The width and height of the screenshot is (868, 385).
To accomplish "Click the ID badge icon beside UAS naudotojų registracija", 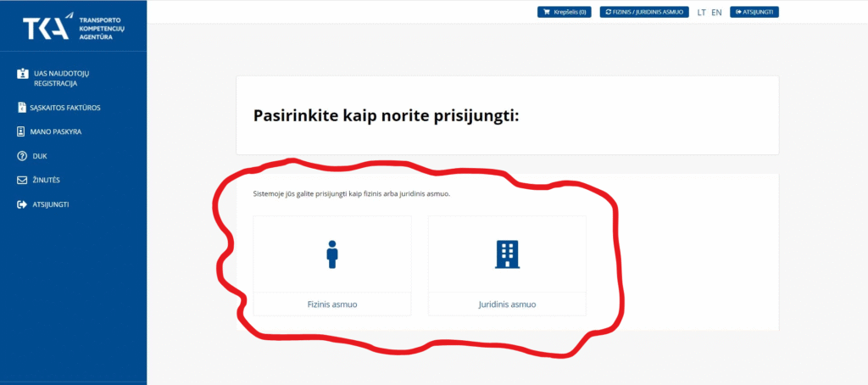I will [x=22, y=75].
